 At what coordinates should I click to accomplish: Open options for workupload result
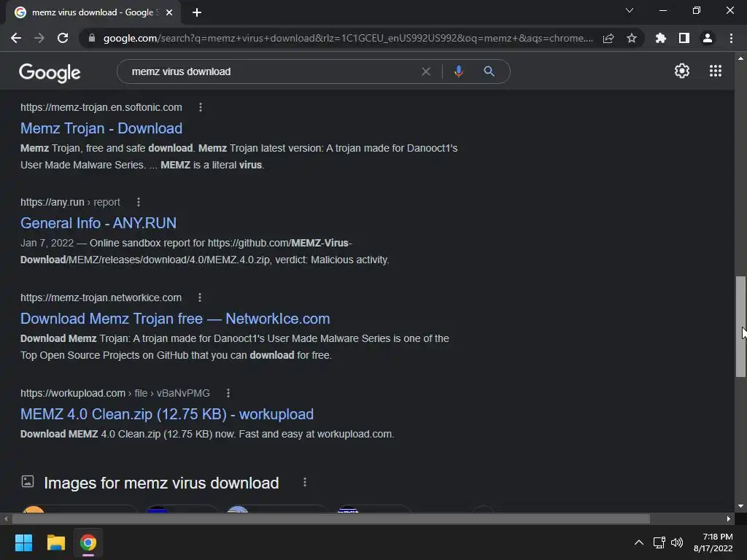click(228, 393)
